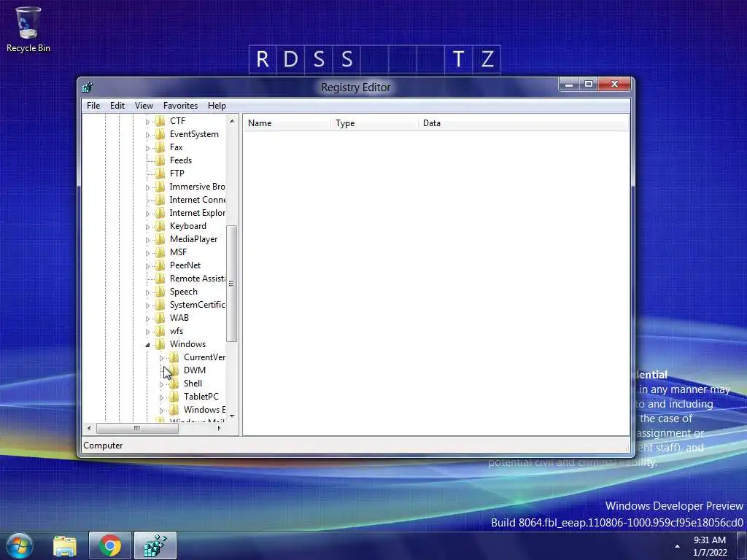Show hidden system tray icons

677,546
